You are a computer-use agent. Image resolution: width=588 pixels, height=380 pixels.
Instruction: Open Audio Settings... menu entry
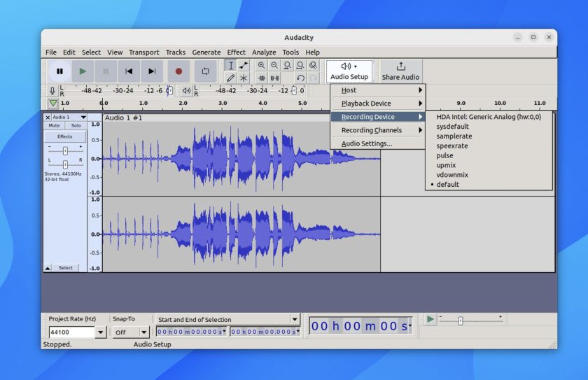coord(378,143)
